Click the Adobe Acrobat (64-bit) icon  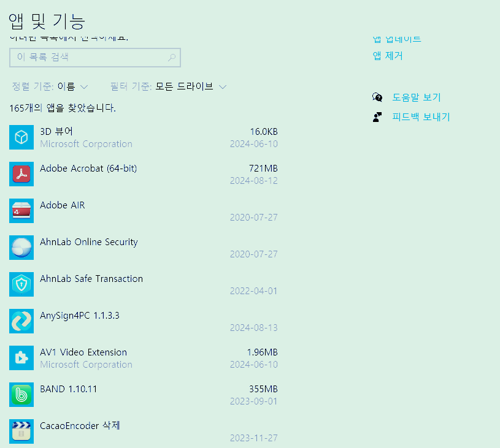(21, 174)
